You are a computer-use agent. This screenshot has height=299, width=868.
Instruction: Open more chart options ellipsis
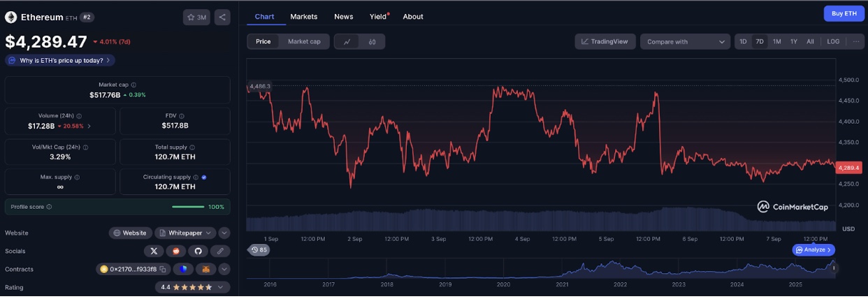click(855, 42)
